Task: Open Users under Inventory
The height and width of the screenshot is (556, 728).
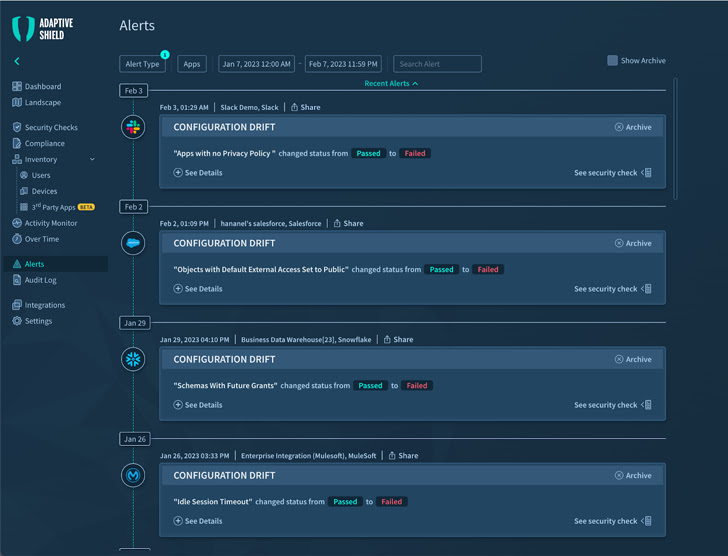Action: (x=35, y=175)
